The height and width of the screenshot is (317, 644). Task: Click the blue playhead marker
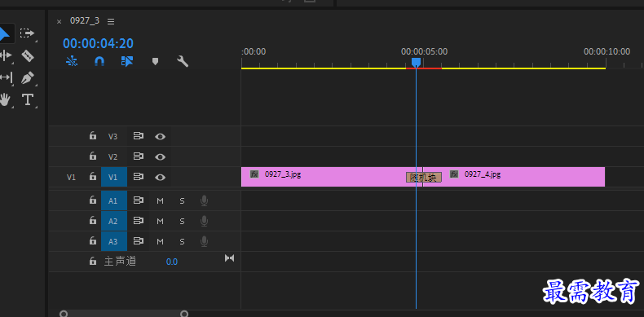click(x=416, y=62)
